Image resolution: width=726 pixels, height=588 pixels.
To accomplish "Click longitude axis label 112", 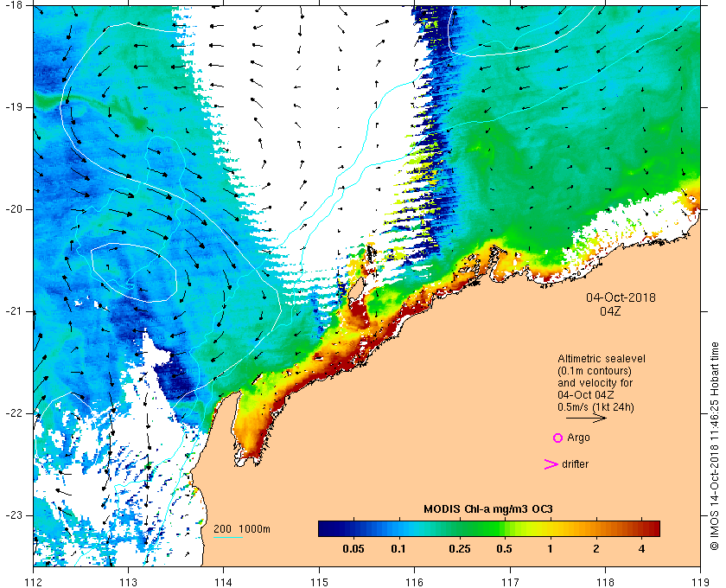I will pyautogui.click(x=34, y=582).
